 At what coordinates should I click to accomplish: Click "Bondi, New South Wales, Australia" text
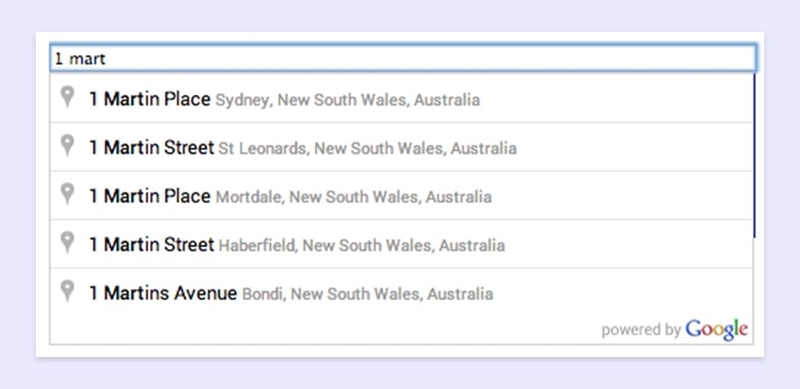[367, 294]
